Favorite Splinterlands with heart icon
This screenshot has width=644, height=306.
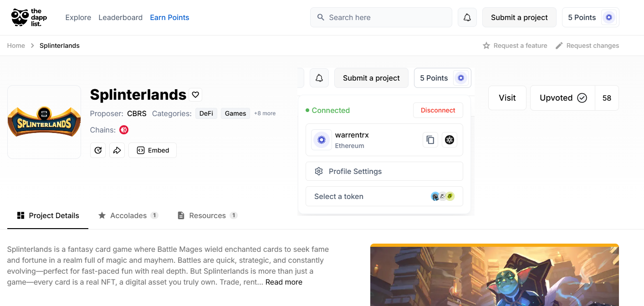195,95
